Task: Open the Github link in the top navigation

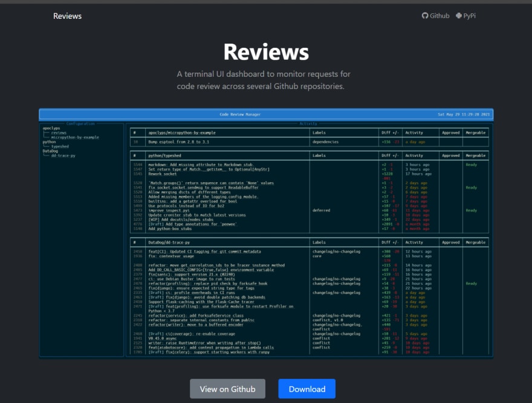Action: (435, 16)
